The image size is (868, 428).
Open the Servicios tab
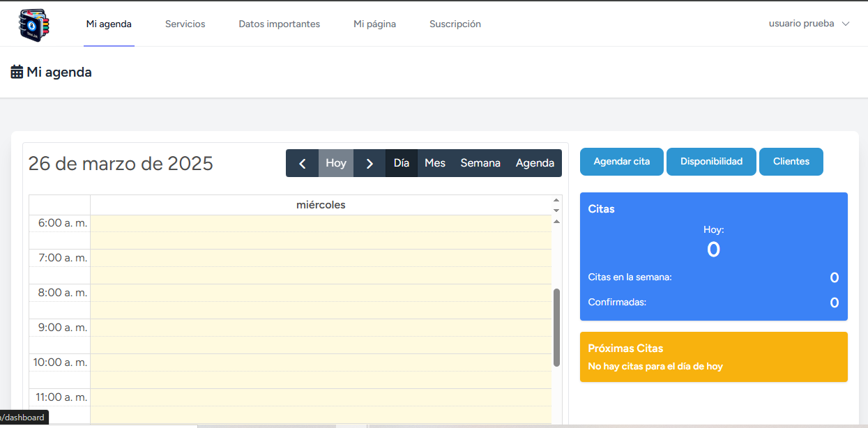185,24
